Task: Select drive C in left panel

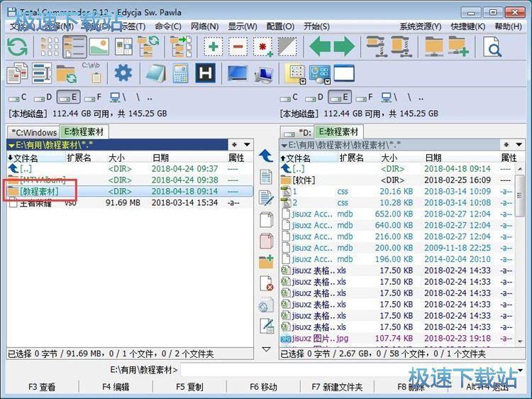Action: point(18,98)
